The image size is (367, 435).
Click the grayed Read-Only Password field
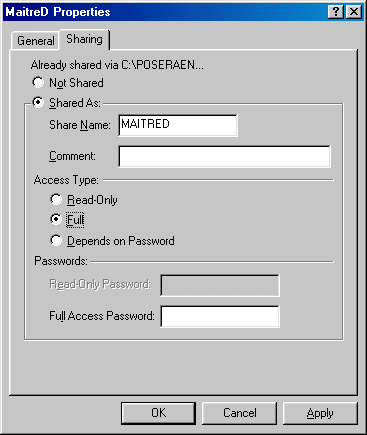click(x=220, y=285)
